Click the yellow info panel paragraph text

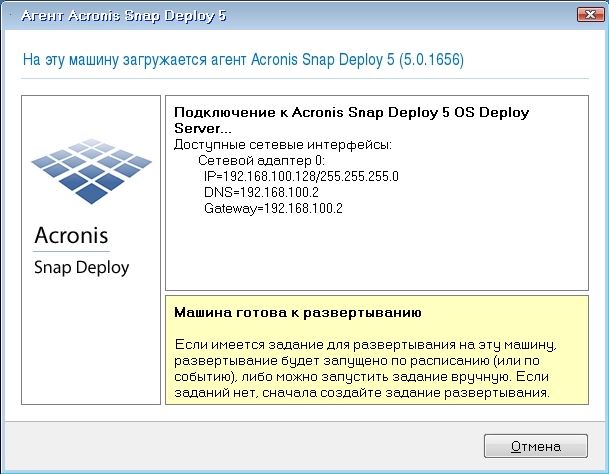[365, 368]
